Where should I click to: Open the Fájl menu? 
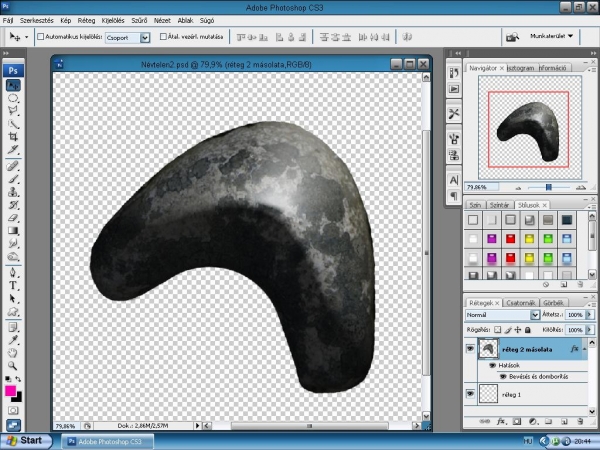(x=8, y=20)
